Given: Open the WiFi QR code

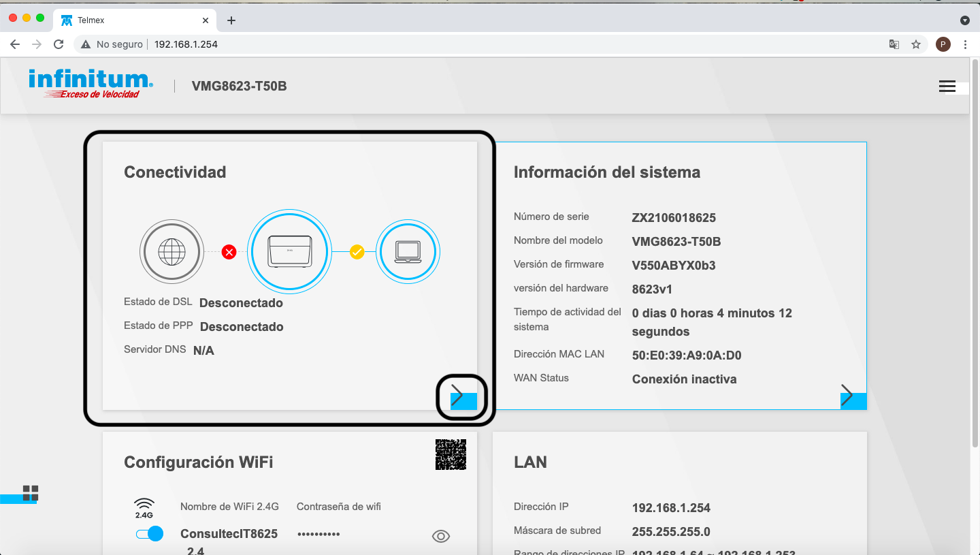Looking at the screenshot, I should pos(451,454).
